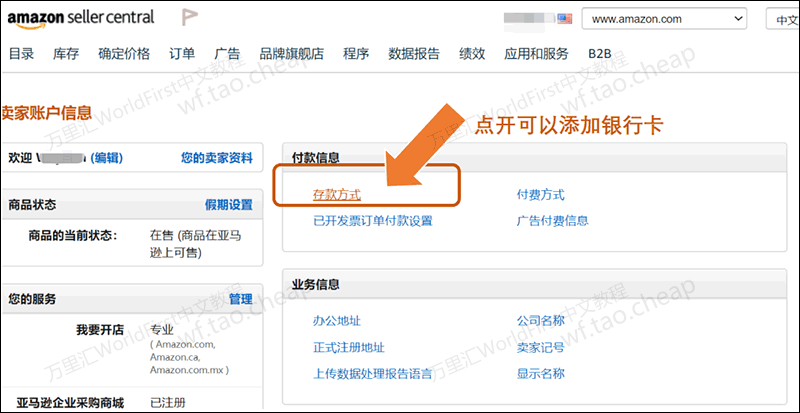Open the 中文 language selector
Image resolution: width=800 pixels, height=413 pixels.
click(x=784, y=19)
